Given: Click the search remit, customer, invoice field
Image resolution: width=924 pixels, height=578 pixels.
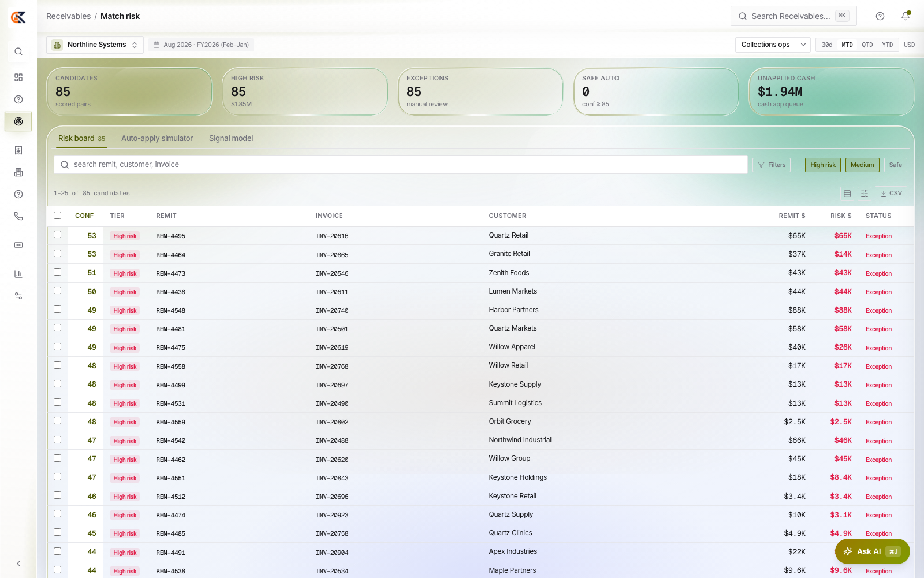Looking at the screenshot, I should click(x=401, y=165).
